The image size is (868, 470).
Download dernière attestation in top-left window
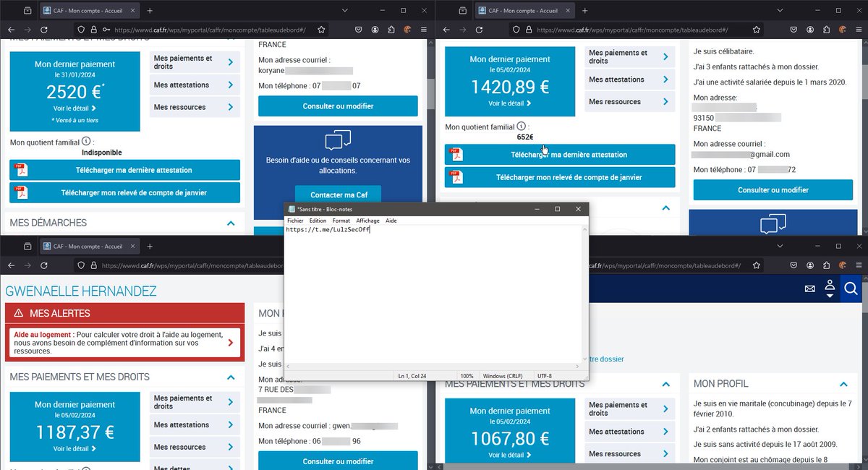tap(124, 171)
